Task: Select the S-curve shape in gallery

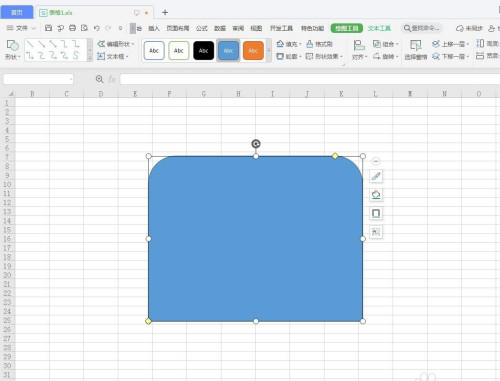Action: point(76,55)
